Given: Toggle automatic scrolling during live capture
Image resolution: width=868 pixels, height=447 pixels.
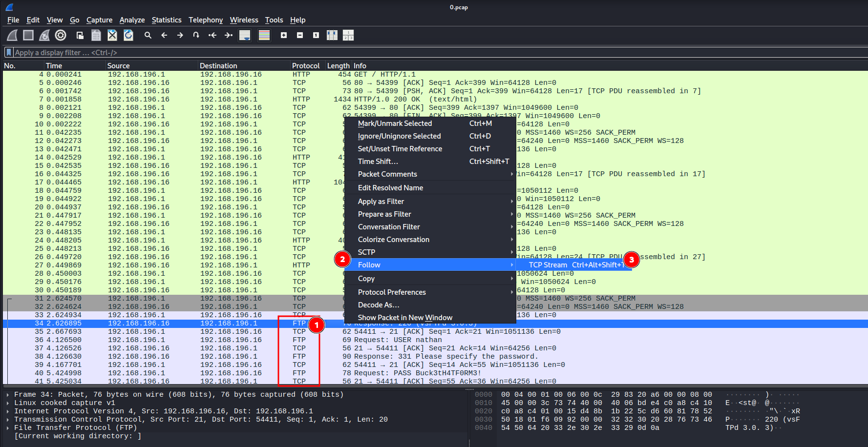Looking at the screenshot, I should 245,35.
